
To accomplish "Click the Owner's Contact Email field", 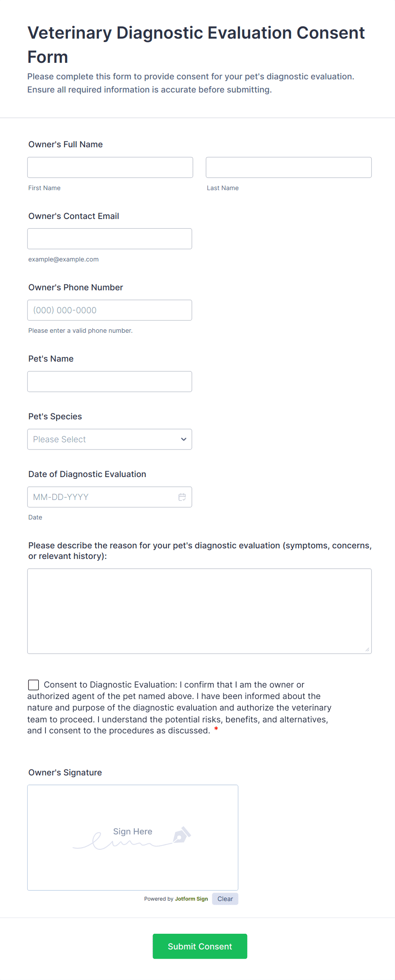I will click(x=110, y=239).
